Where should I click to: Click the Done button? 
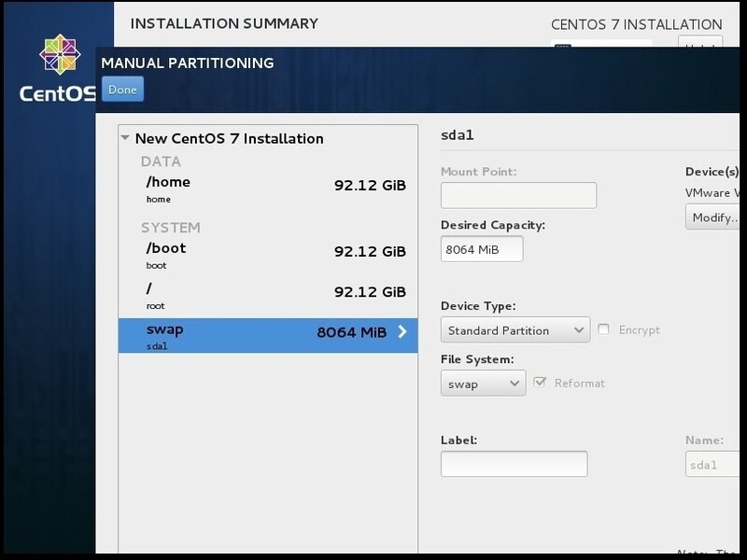click(122, 90)
